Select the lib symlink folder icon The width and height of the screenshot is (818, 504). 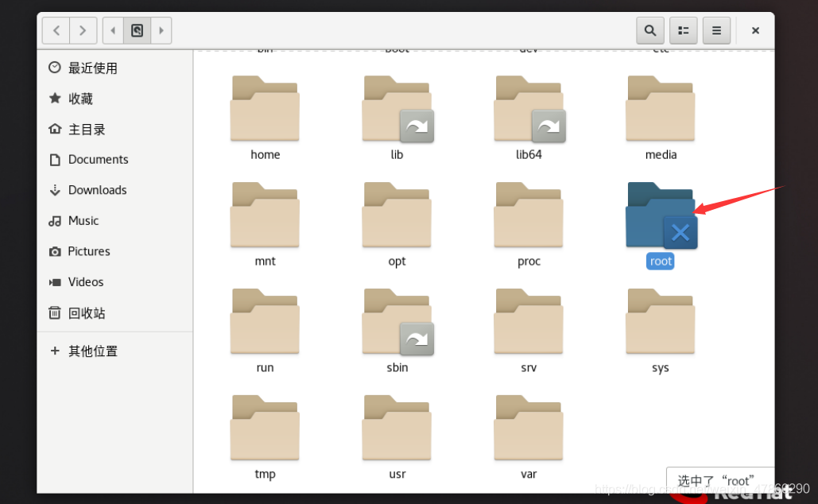pyautogui.click(x=397, y=108)
